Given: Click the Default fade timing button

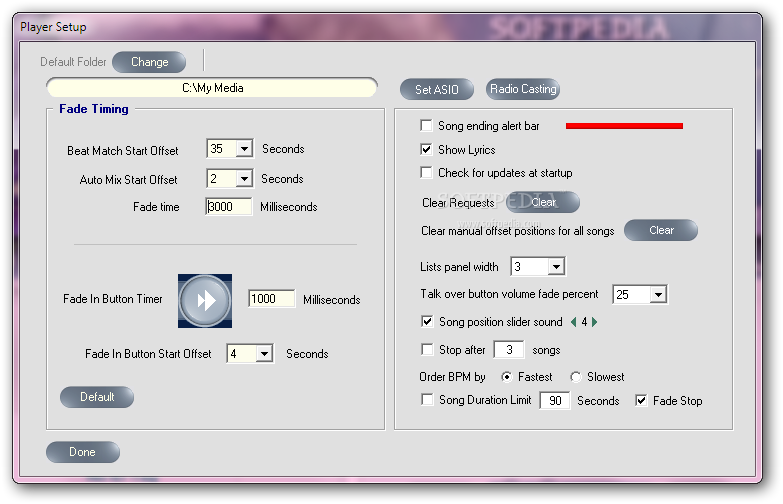Looking at the screenshot, I should pos(97,397).
